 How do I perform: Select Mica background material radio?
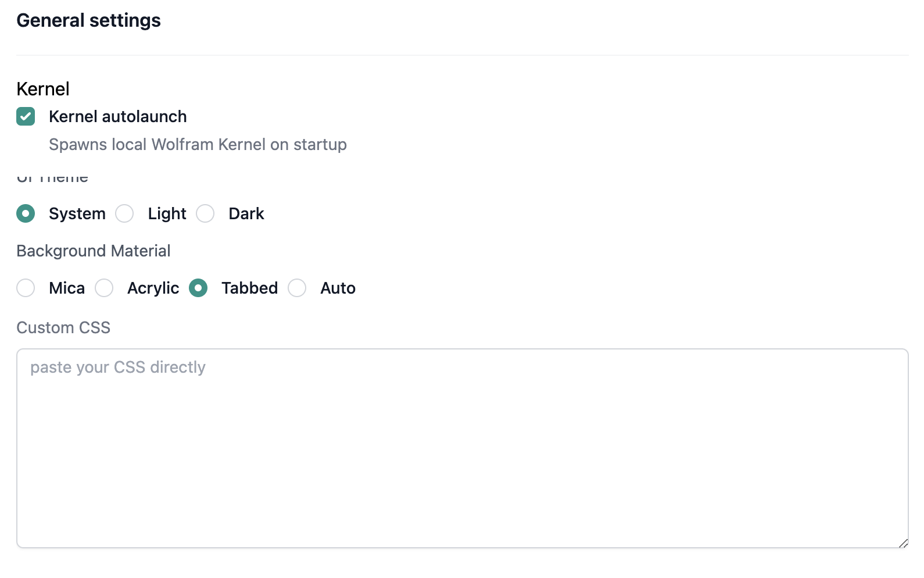26,288
